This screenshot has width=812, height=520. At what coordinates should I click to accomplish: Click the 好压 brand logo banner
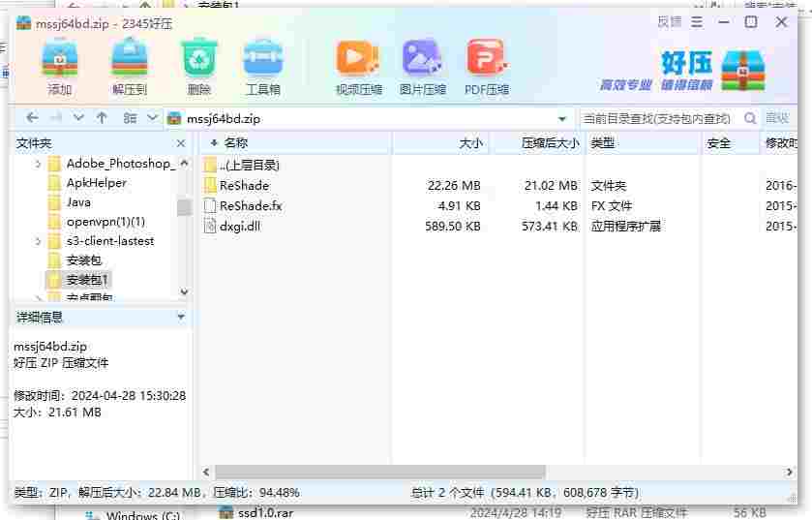click(683, 71)
